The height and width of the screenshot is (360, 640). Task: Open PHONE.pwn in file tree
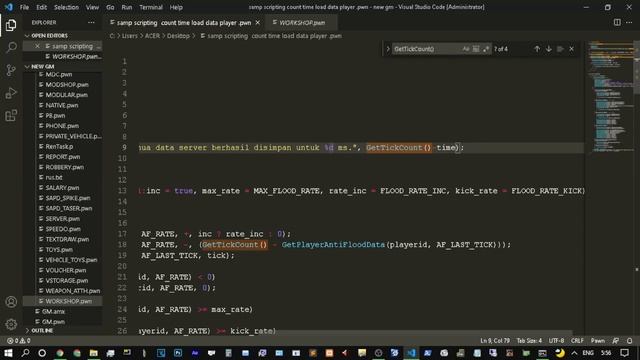click(x=62, y=126)
